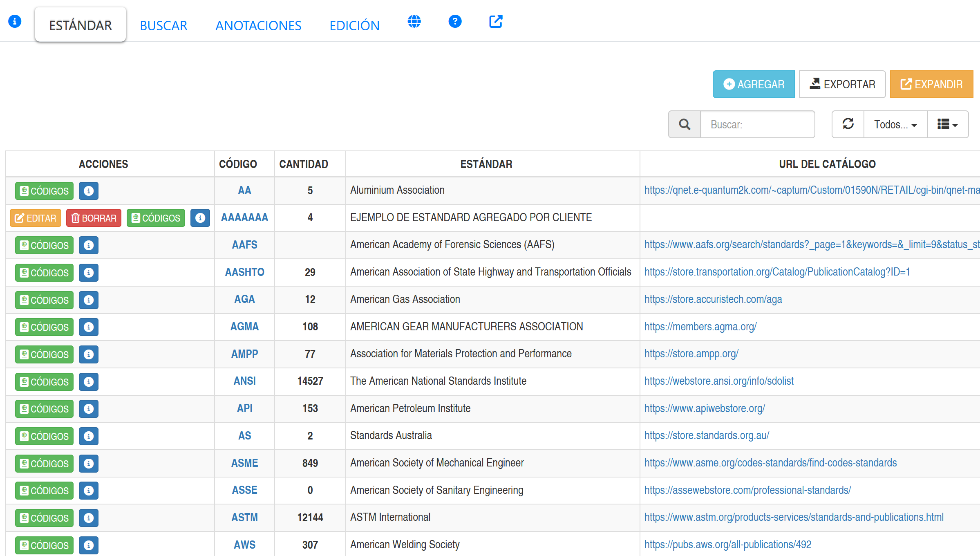Image resolution: width=980 pixels, height=556 pixels.
Task: Select the EDICIÓN tab
Action: tap(354, 25)
